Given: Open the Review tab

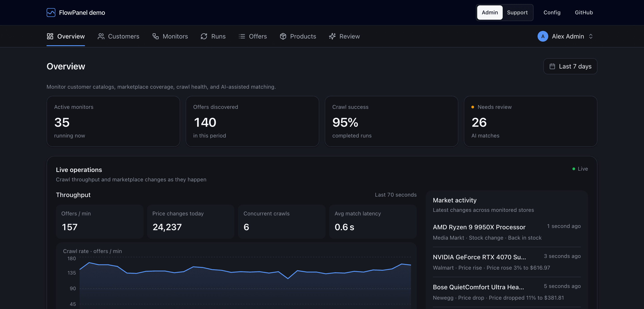Looking at the screenshot, I should point(344,36).
